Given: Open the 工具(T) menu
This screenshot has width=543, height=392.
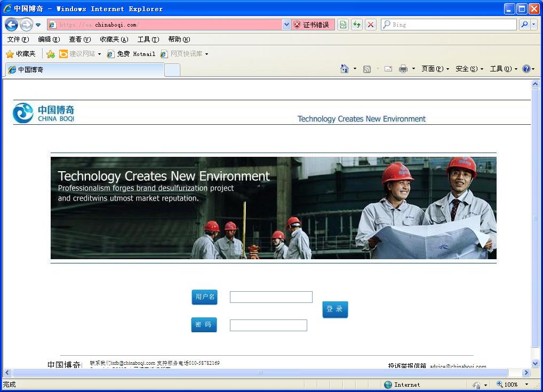Looking at the screenshot, I should point(148,39).
